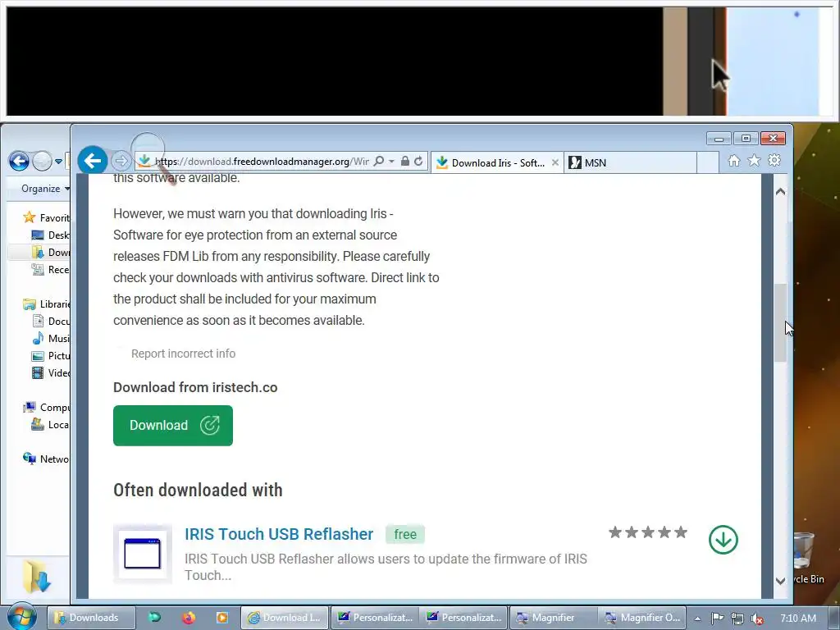Screen dimensions: 840x630
Task: Select Pictures library in Explorer pane
Action: (51, 356)
